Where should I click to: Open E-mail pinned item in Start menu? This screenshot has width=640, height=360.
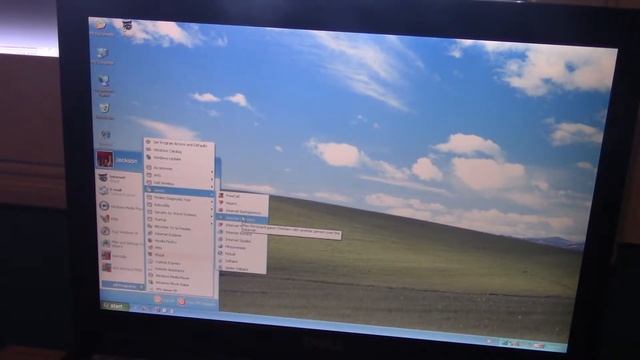[x=120, y=191]
